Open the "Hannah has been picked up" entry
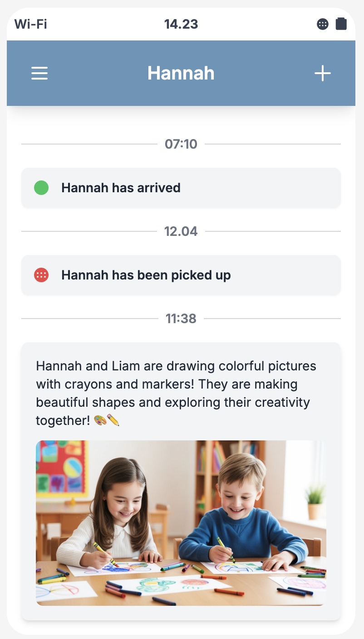The image size is (364, 639). pyautogui.click(x=181, y=275)
